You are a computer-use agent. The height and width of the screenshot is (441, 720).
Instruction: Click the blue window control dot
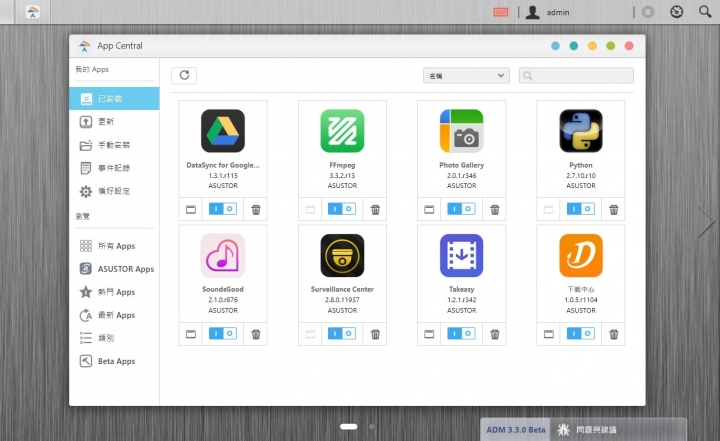555,46
